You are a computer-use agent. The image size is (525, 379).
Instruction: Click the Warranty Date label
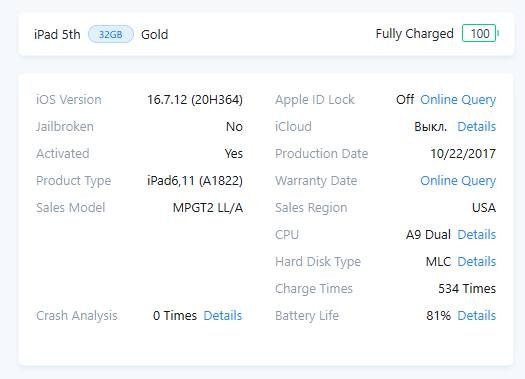click(316, 181)
